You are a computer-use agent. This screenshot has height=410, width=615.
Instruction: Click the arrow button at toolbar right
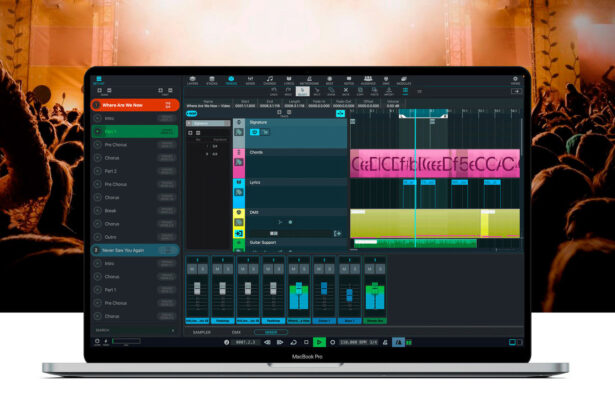516,91
